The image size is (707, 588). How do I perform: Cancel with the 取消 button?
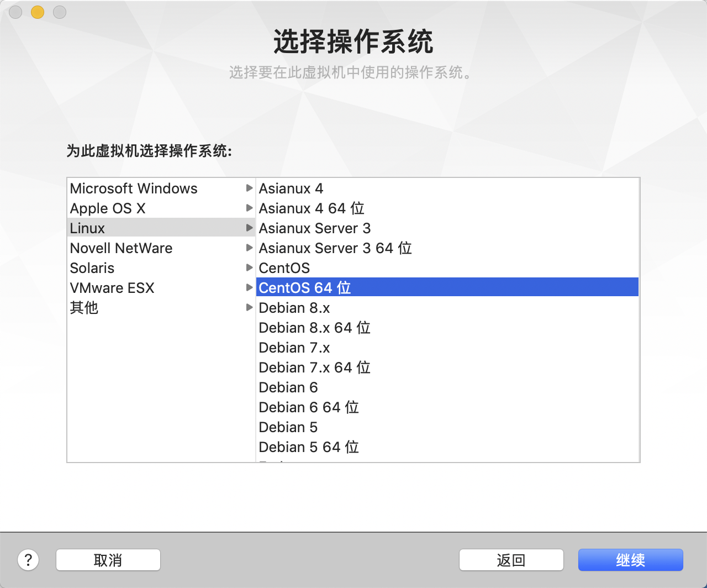point(108,560)
